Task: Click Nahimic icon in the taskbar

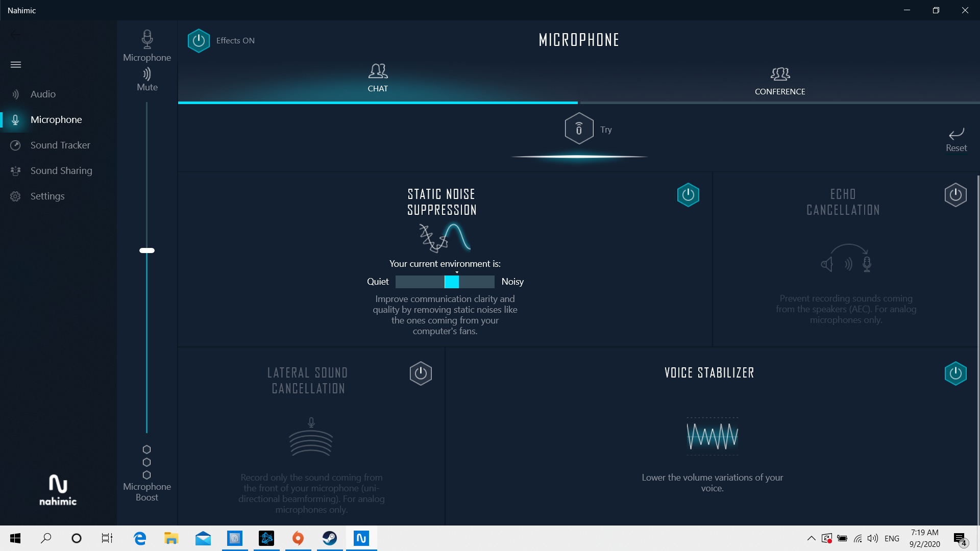Action: 361,538
